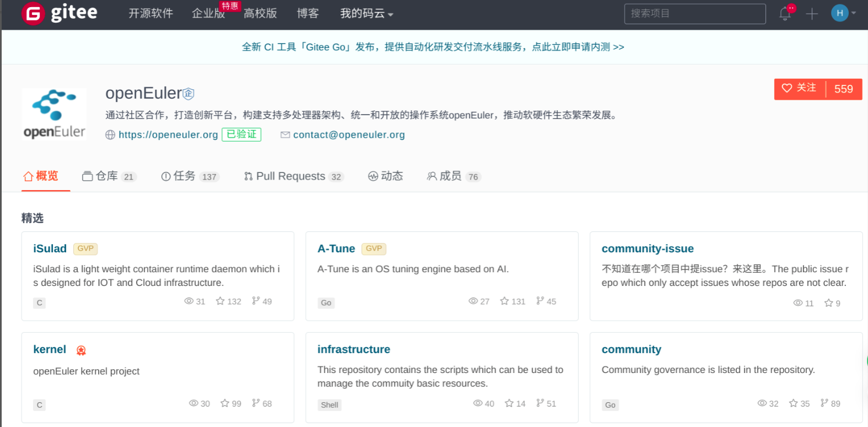Click the globe icon beside the website link
868x427 pixels.
[110, 135]
